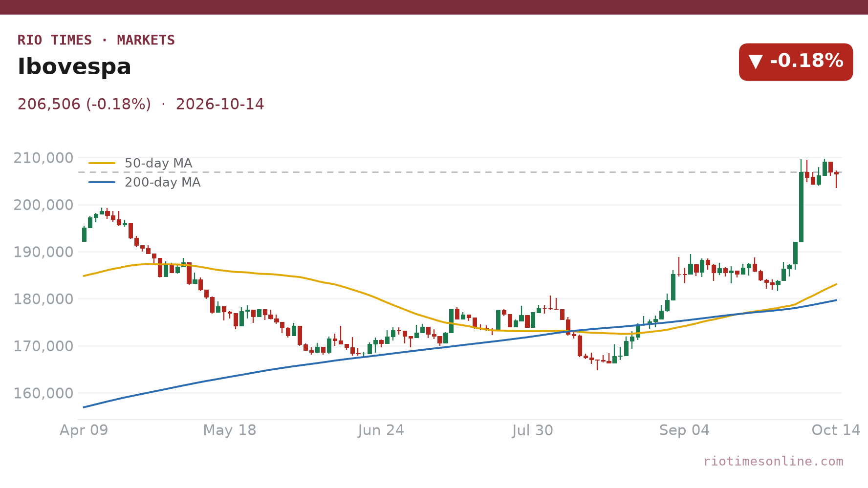Click the 200,000 y-axis label
Viewport: 868px width, 488px height.
point(43,205)
